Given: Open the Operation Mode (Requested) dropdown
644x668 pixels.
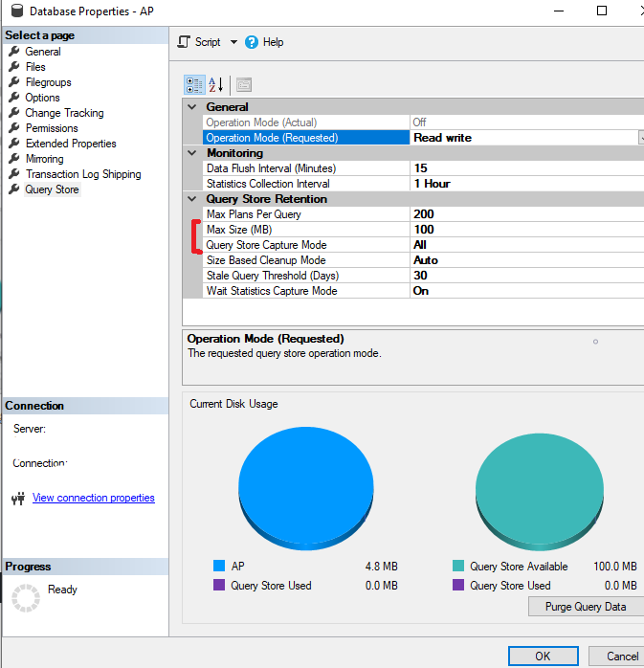Looking at the screenshot, I should pos(641,138).
